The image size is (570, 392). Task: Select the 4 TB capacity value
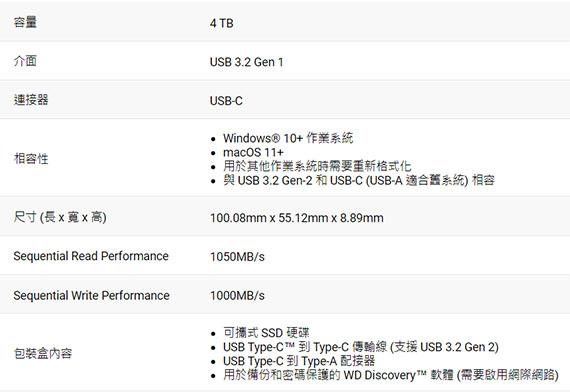pyautogui.click(x=221, y=23)
